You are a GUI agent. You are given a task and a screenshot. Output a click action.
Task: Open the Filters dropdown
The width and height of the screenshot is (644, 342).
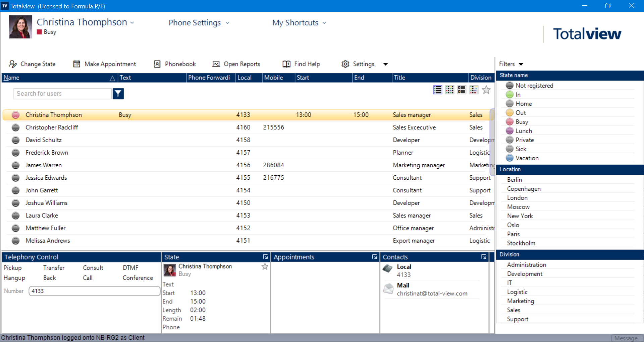coord(511,64)
